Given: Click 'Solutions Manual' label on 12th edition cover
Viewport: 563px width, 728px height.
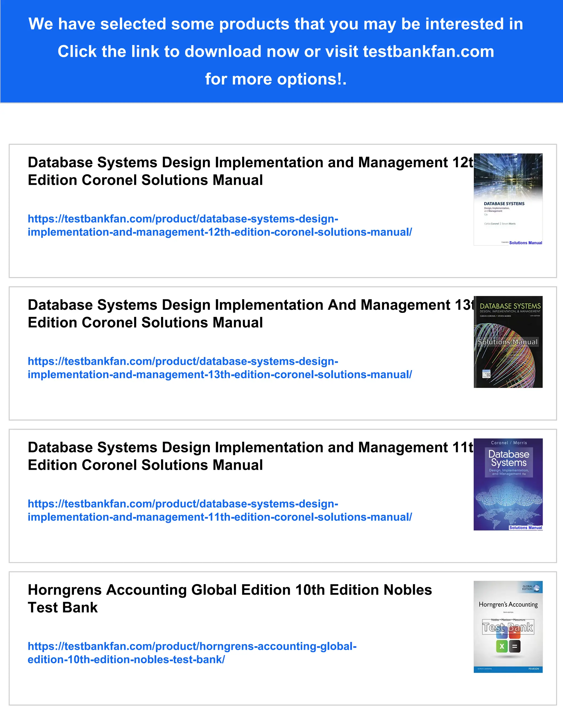Looking at the screenshot, I should click(x=525, y=243).
